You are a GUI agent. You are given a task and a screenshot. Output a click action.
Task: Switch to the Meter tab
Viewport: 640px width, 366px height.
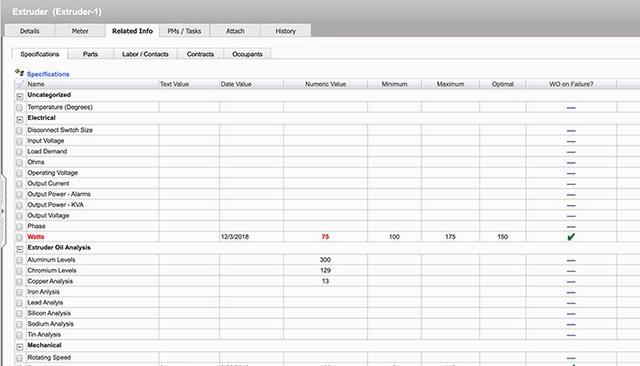[80, 31]
